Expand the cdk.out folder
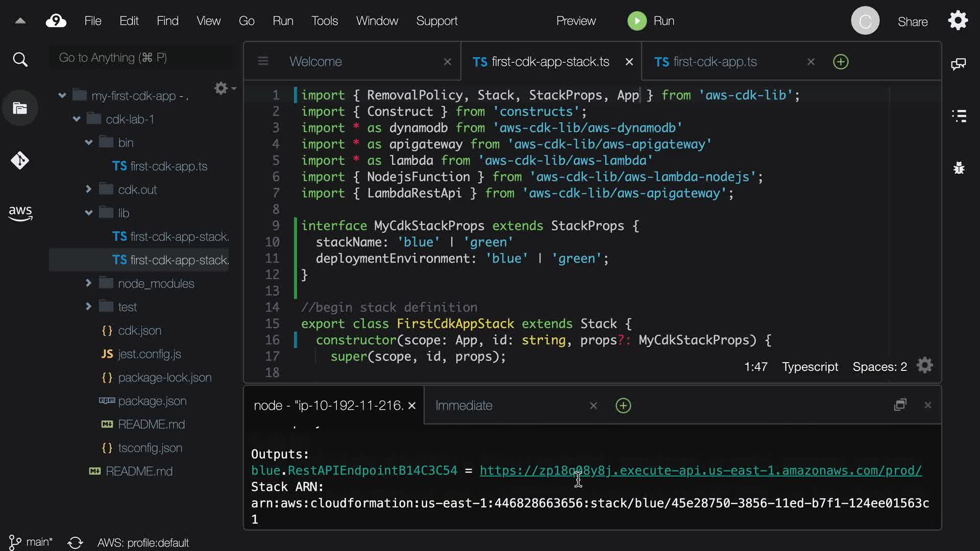This screenshot has width=980, height=551. click(88, 189)
